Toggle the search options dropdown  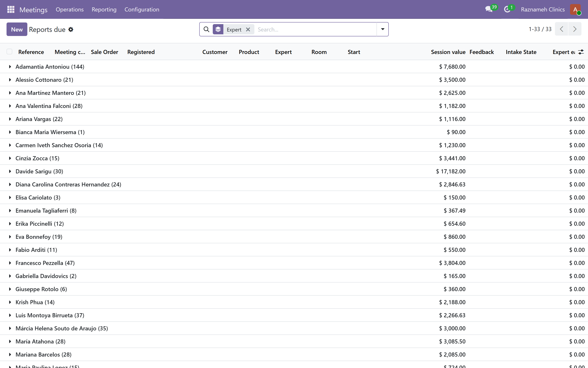tap(382, 29)
